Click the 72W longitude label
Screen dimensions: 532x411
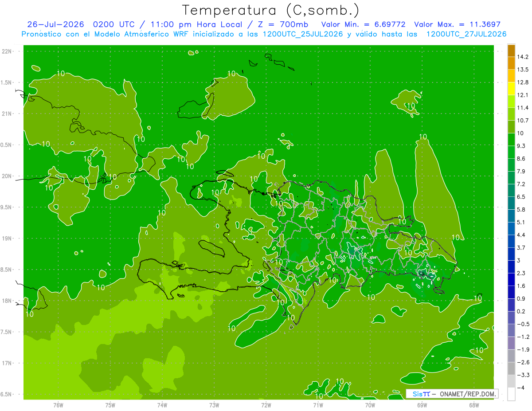coord(266,405)
